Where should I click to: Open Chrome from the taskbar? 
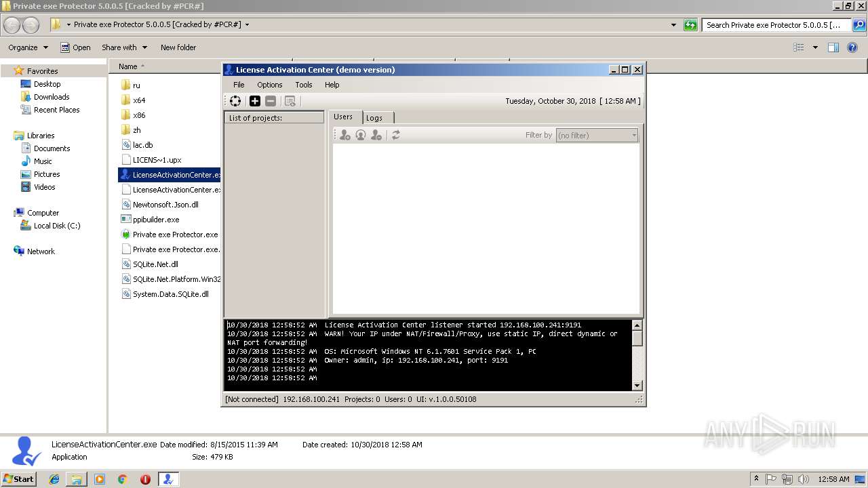[x=123, y=479]
